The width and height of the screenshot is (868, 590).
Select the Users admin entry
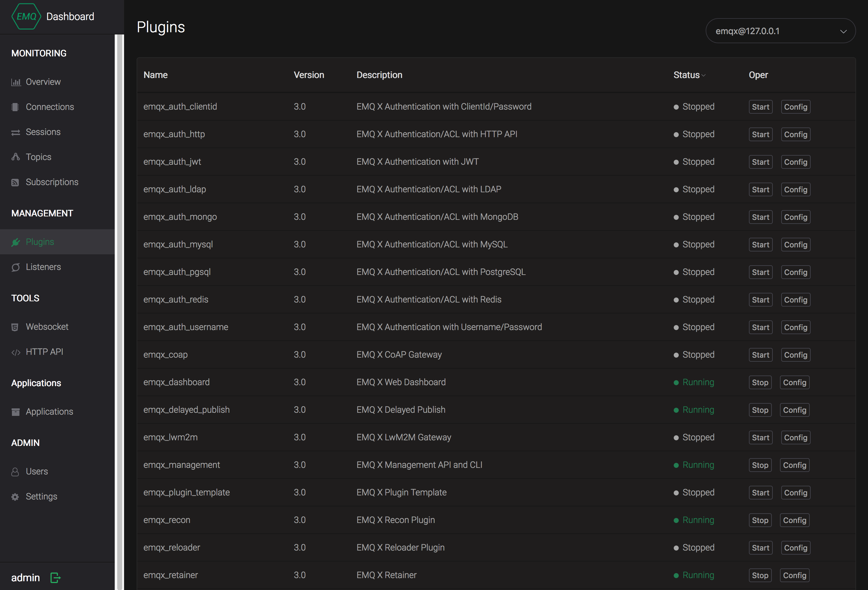tap(37, 472)
